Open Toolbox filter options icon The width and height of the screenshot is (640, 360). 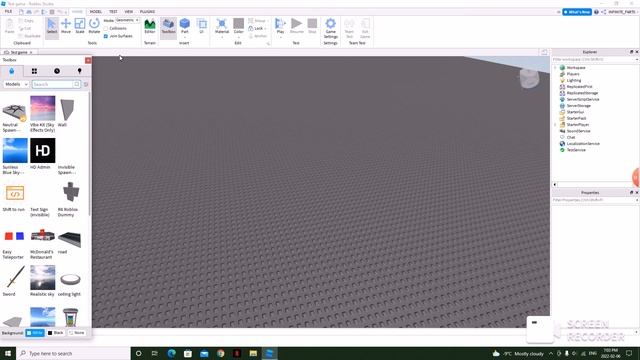pyautogui.click(x=86, y=84)
